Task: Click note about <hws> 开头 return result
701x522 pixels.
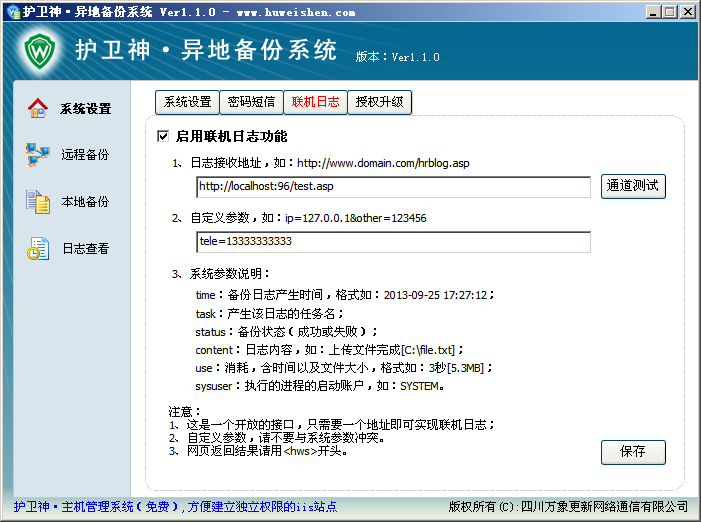Action: (258, 451)
